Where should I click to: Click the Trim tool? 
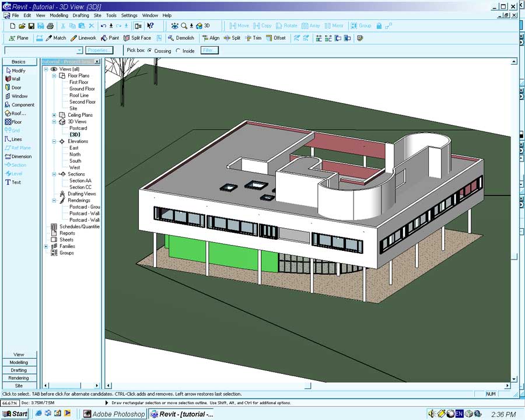click(x=253, y=38)
